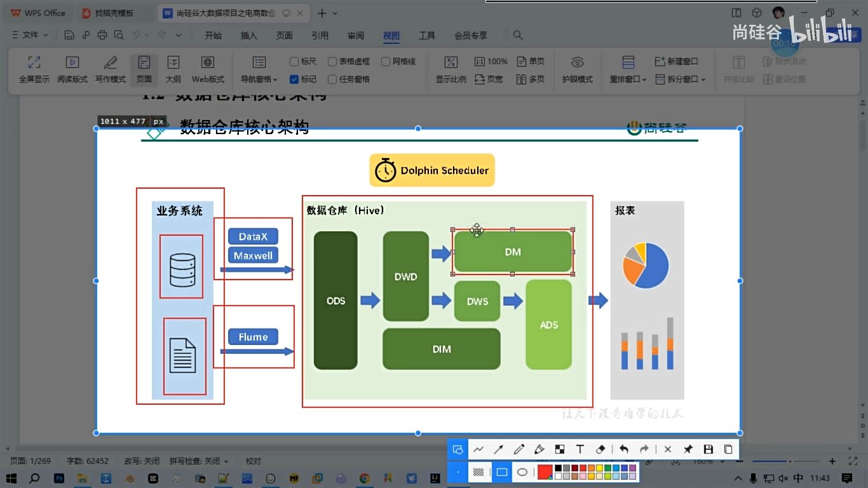
Task: Click the full screen display button
Action: [x=34, y=70]
